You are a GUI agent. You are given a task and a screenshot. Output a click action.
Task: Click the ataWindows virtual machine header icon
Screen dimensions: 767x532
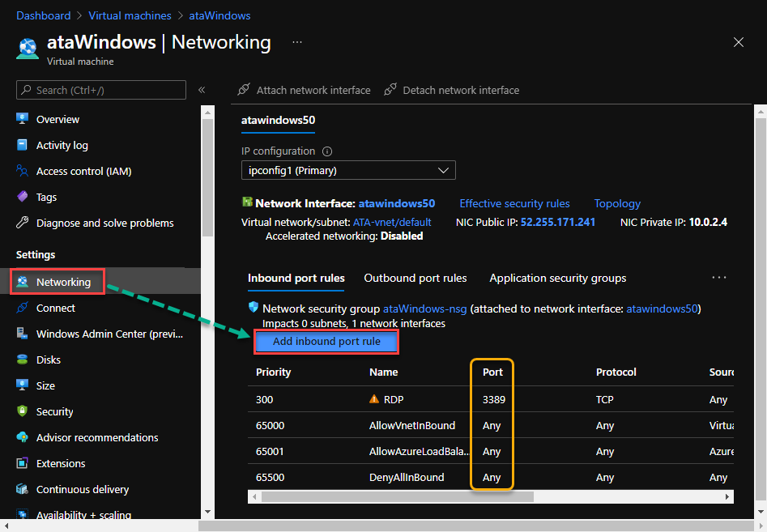(x=28, y=49)
